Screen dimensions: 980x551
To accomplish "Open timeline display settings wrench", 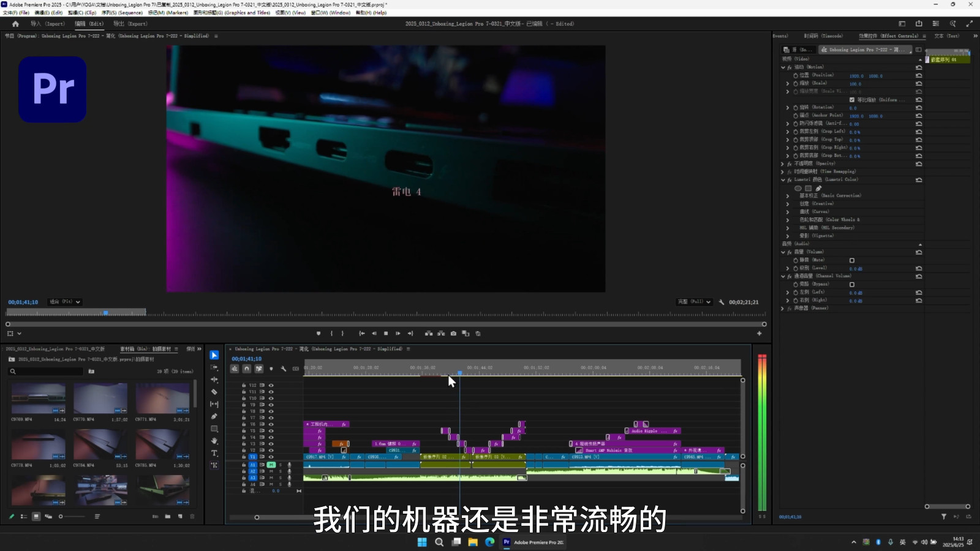I will pos(283,369).
